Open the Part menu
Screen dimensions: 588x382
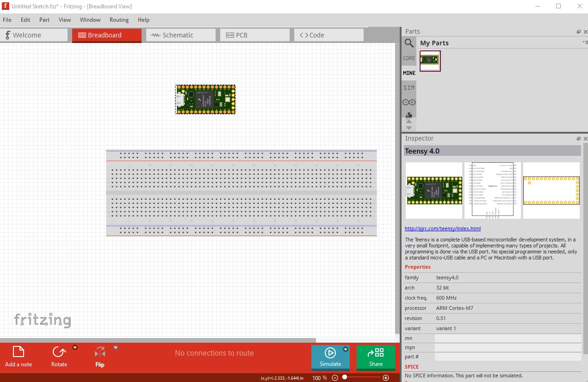tap(44, 20)
